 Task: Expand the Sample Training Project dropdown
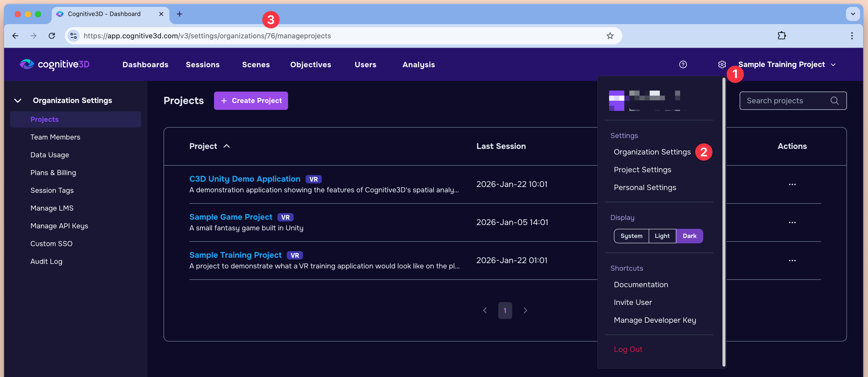[x=786, y=64]
